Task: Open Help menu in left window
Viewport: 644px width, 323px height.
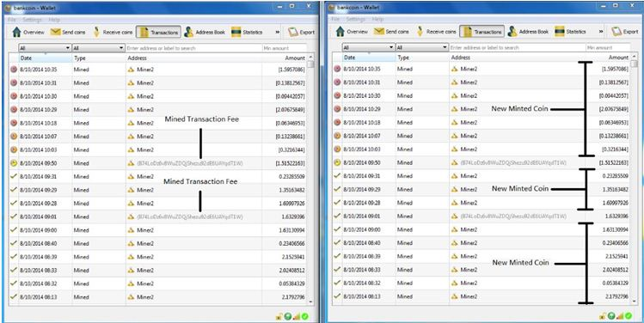Action: coord(54,20)
